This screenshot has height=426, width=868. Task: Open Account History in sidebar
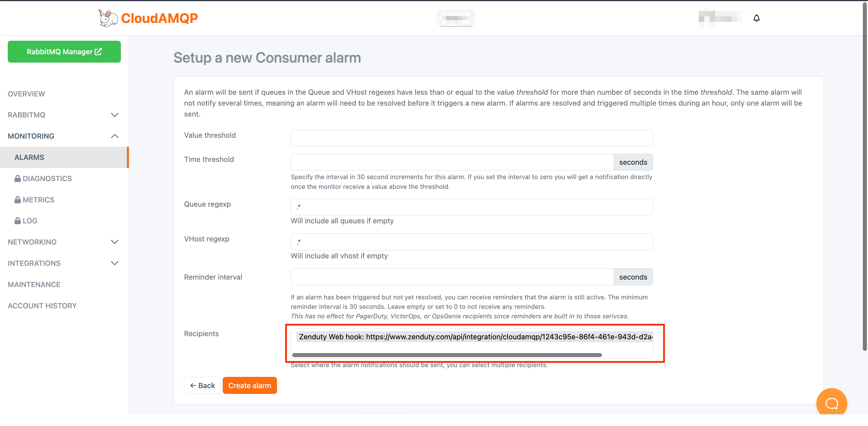pyautogui.click(x=42, y=306)
